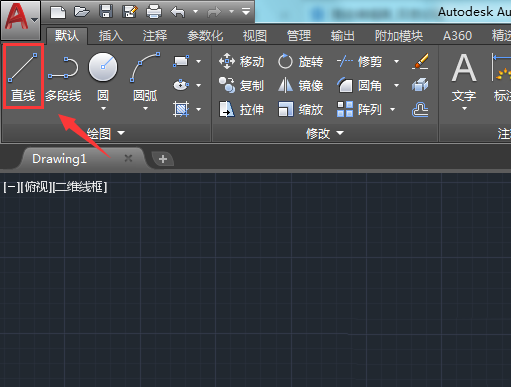Select the 镜像 mirror tool
Screen dimensions: 511x387
point(300,86)
